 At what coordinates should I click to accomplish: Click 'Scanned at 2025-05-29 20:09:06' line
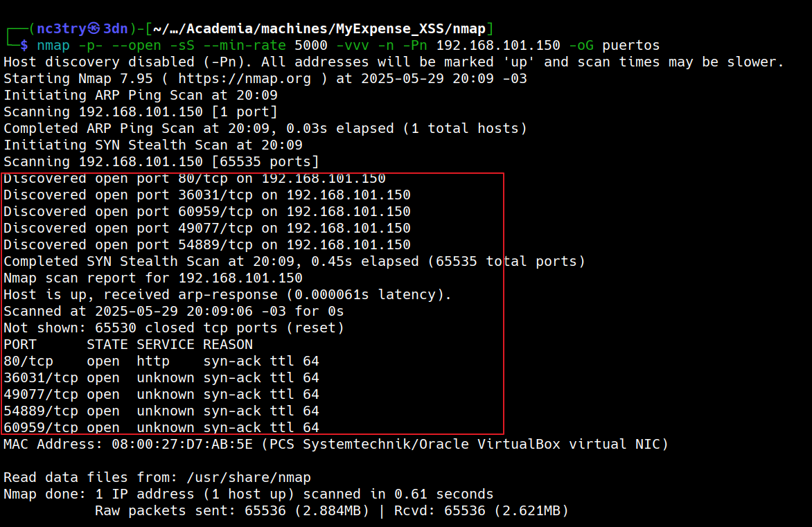[173, 311]
